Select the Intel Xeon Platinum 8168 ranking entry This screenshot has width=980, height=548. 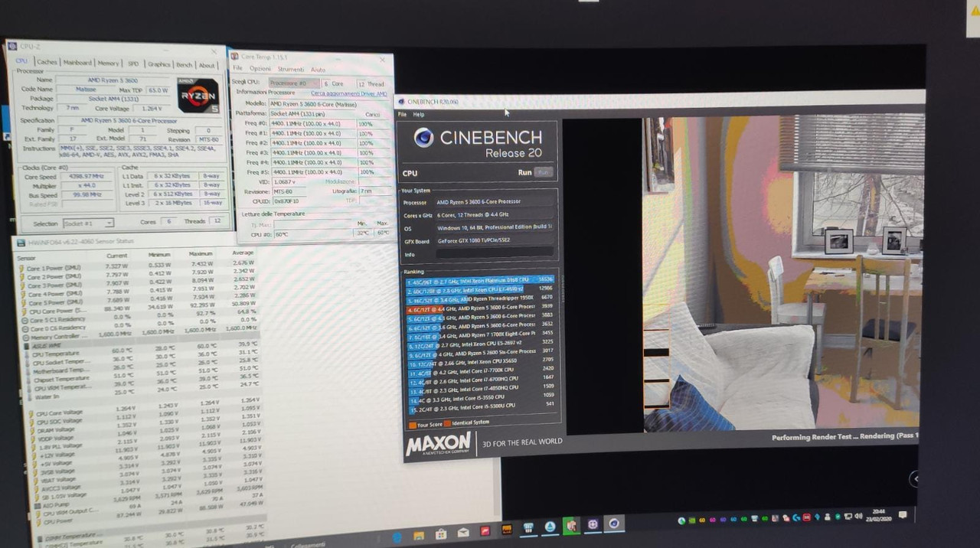tap(479, 280)
